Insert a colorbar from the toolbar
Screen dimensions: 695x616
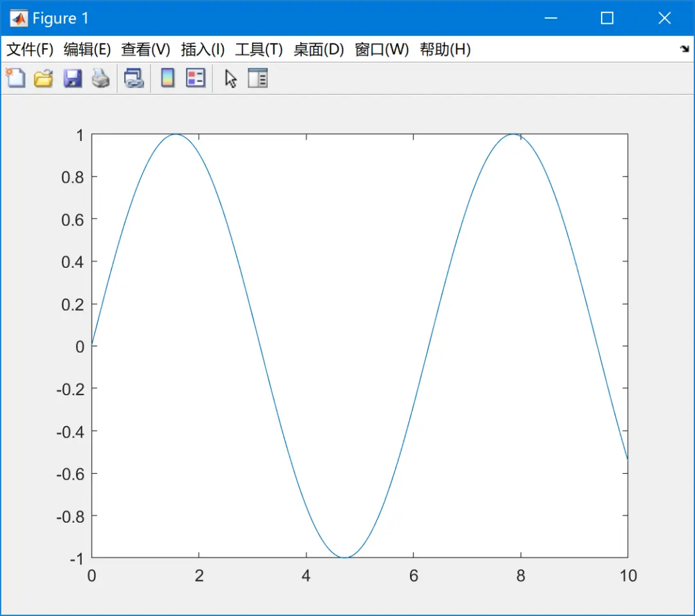click(x=167, y=79)
